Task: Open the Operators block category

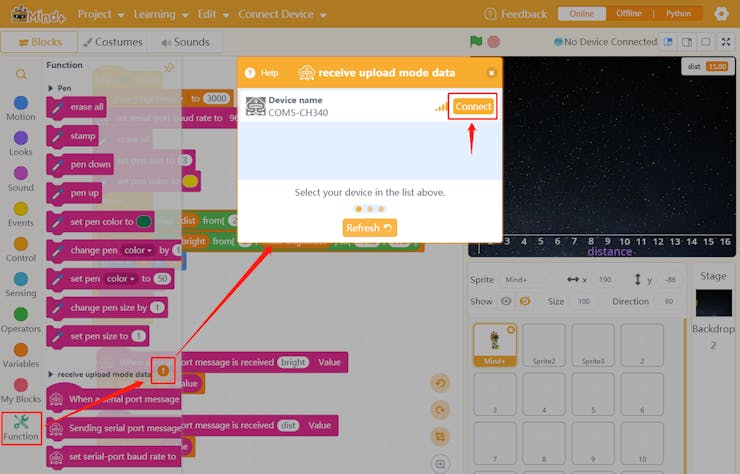Action: coord(21,321)
